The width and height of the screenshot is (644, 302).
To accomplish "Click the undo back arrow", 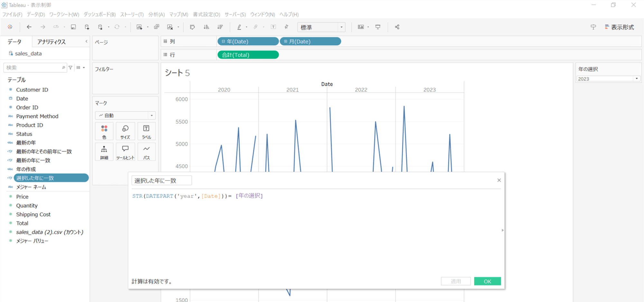I will (x=29, y=27).
